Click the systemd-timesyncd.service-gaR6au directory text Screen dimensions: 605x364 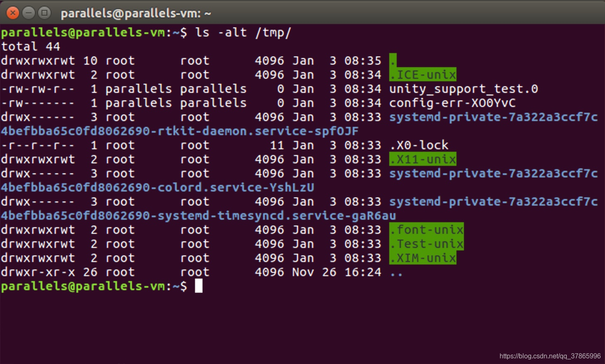click(x=277, y=216)
